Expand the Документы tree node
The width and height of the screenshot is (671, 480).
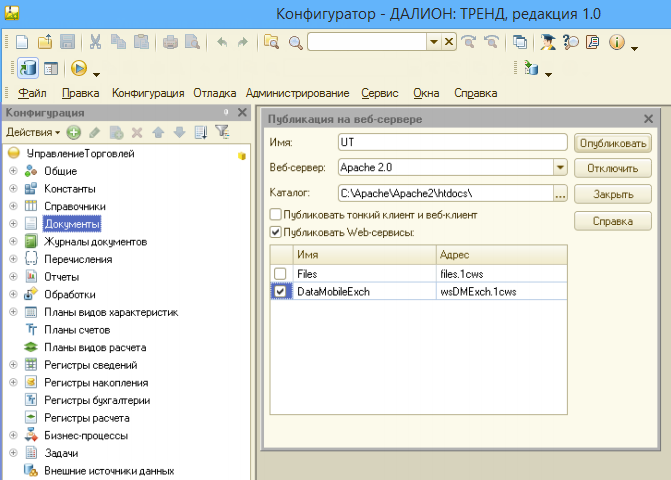click(x=13, y=223)
